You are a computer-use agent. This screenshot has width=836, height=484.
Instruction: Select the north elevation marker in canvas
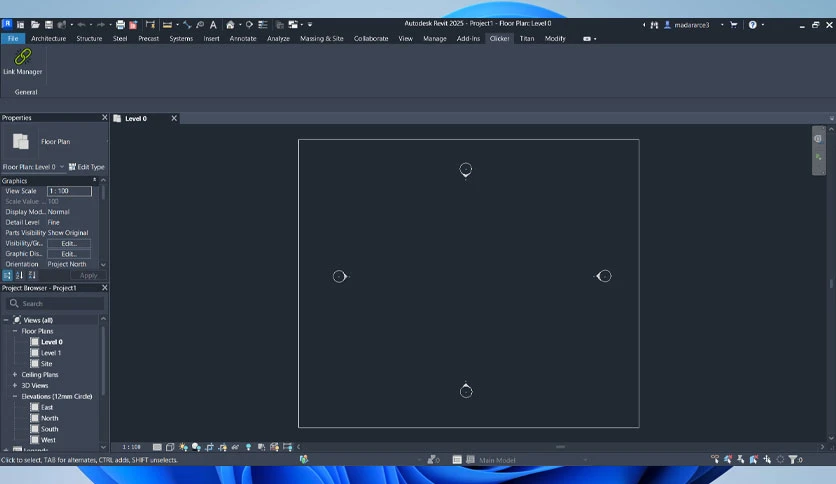click(465, 170)
